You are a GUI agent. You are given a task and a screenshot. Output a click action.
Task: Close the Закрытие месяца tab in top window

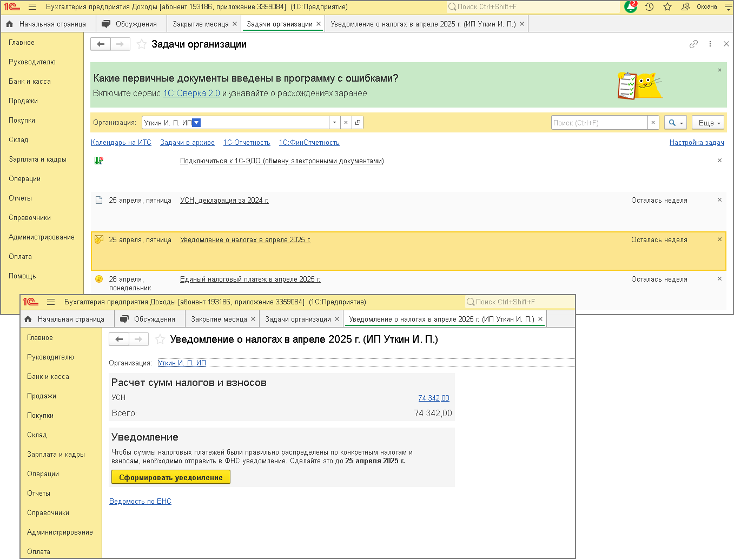(235, 24)
